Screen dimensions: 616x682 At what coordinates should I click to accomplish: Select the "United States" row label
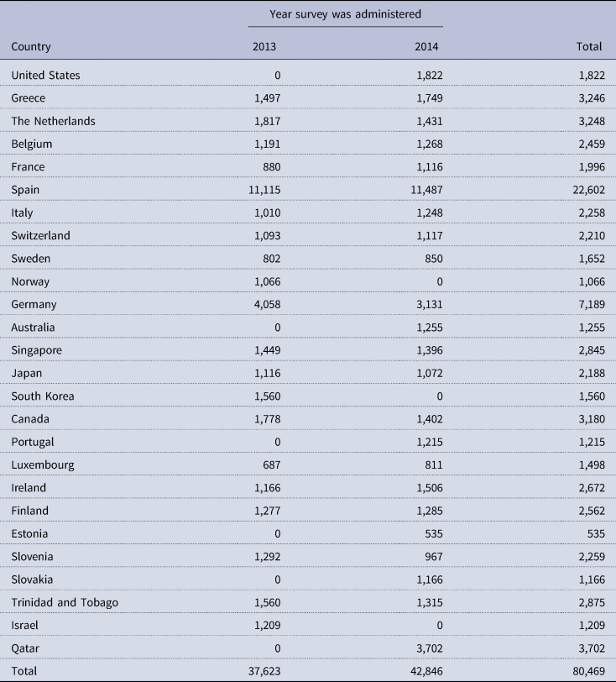click(x=46, y=76)
